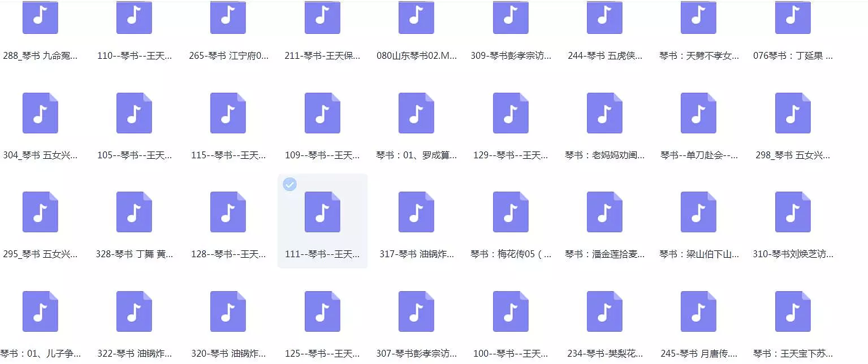
Task: Select the music icon for 244-琴书 五虎侠
Action: [x=604, y=17]
